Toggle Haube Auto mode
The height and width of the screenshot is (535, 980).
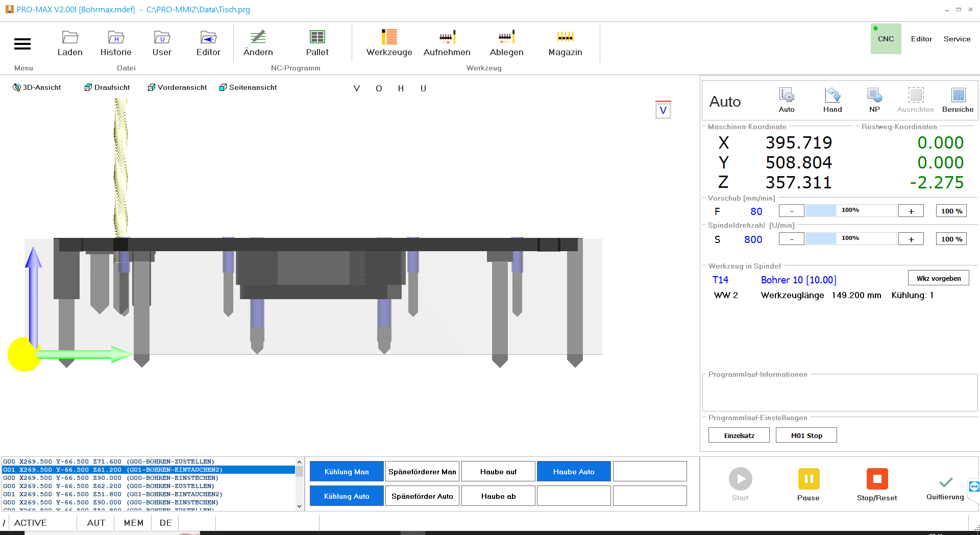tap(574, 472)
